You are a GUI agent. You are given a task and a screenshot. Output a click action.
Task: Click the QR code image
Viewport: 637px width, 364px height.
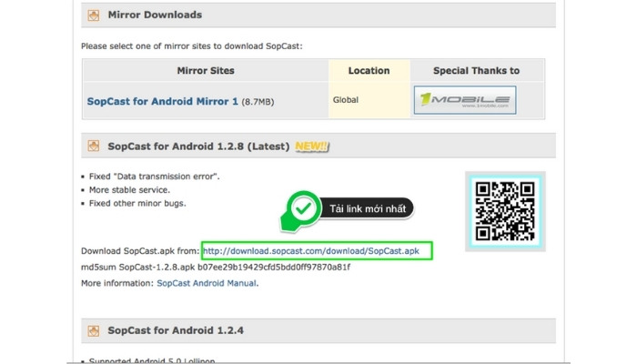pos(505,211)
